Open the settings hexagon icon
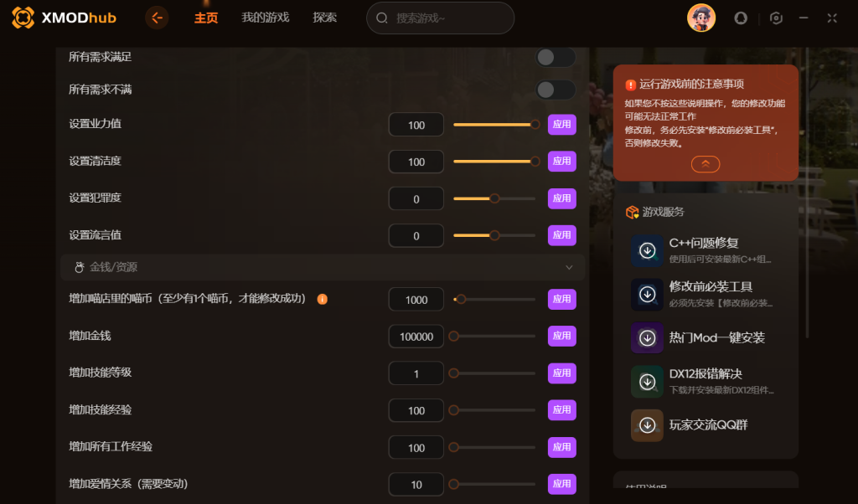This screenshot has height=504, width=858. (x=776, y=18)
